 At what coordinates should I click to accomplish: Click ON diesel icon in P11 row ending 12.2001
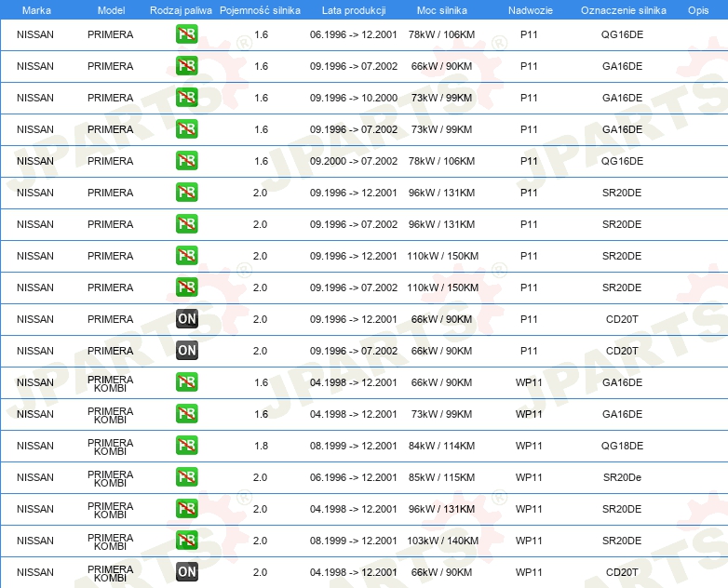(186, 319)
